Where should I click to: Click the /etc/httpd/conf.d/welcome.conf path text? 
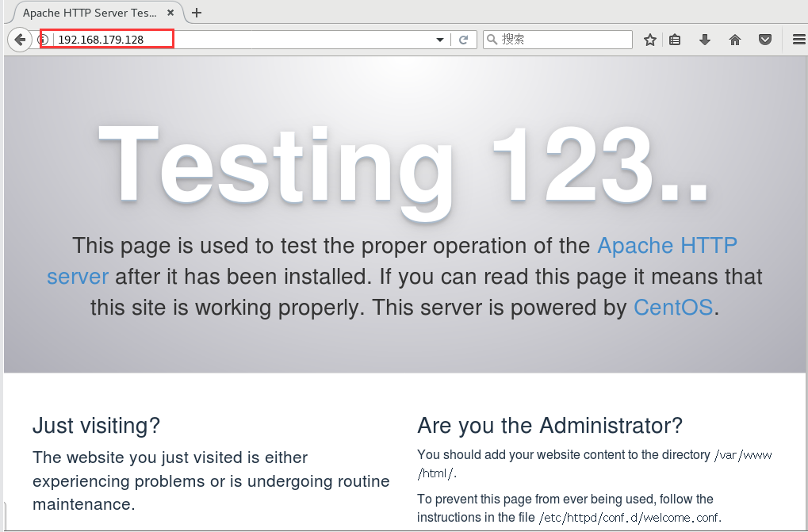click(630, 517)
